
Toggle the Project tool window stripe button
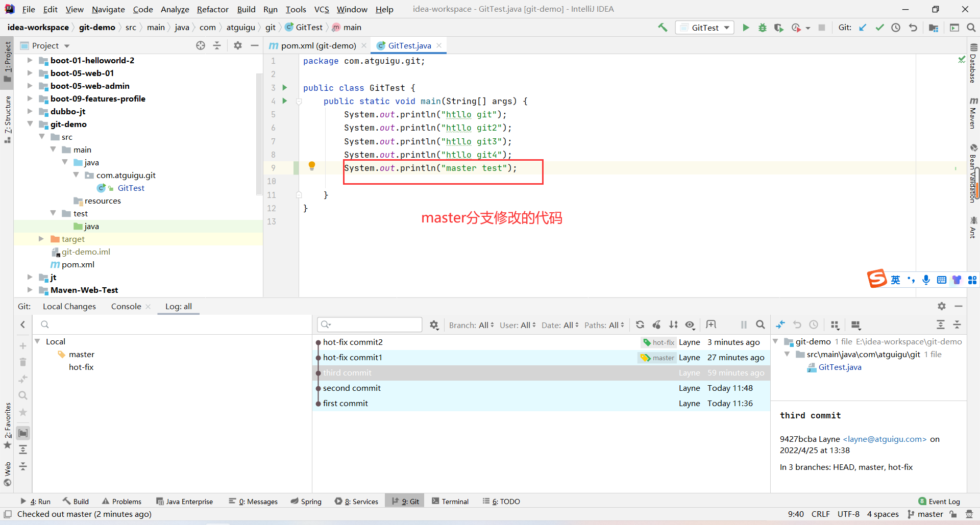(7, 62)
